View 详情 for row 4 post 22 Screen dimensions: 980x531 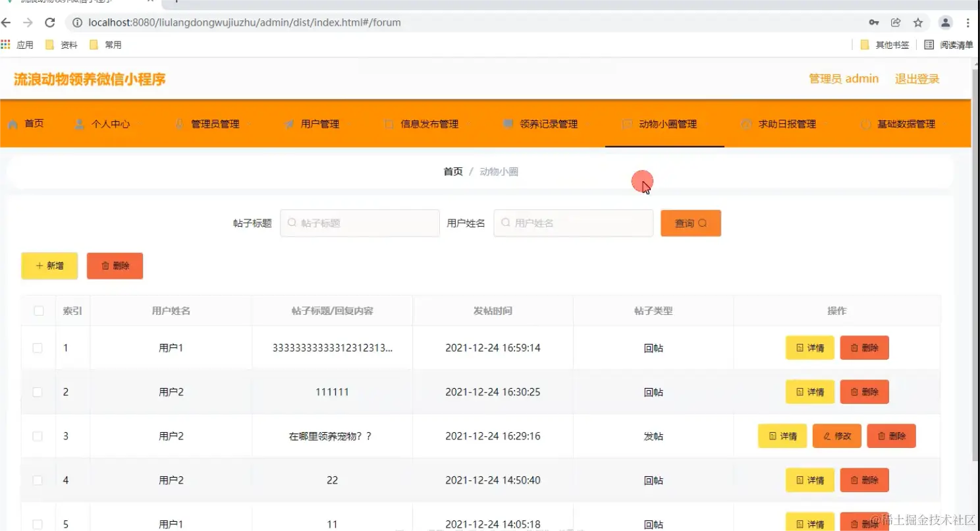point(810,480)
